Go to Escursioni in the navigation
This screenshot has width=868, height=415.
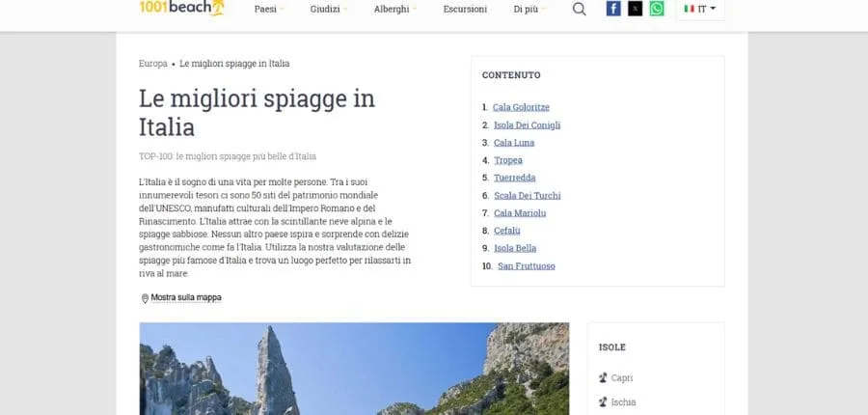(465, 9)
